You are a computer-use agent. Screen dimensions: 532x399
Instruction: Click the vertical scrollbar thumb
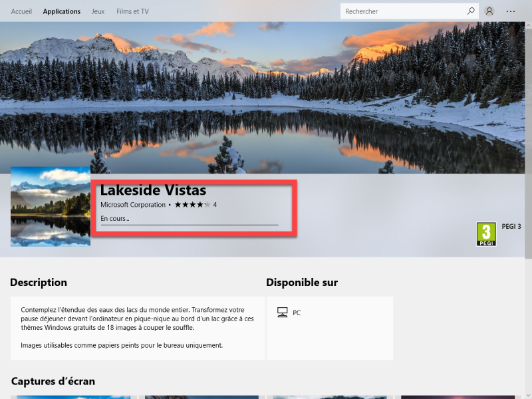click(x=528, y=144)
